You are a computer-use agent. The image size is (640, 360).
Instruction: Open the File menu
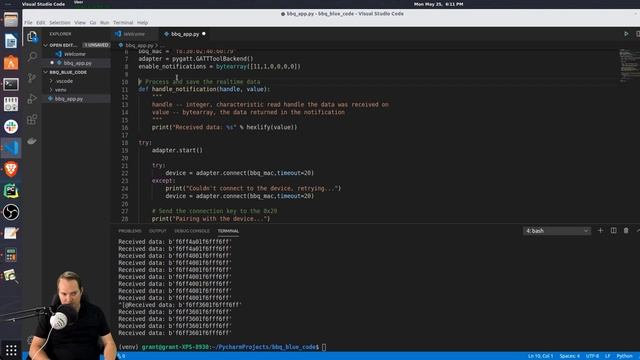click(28, 22)
